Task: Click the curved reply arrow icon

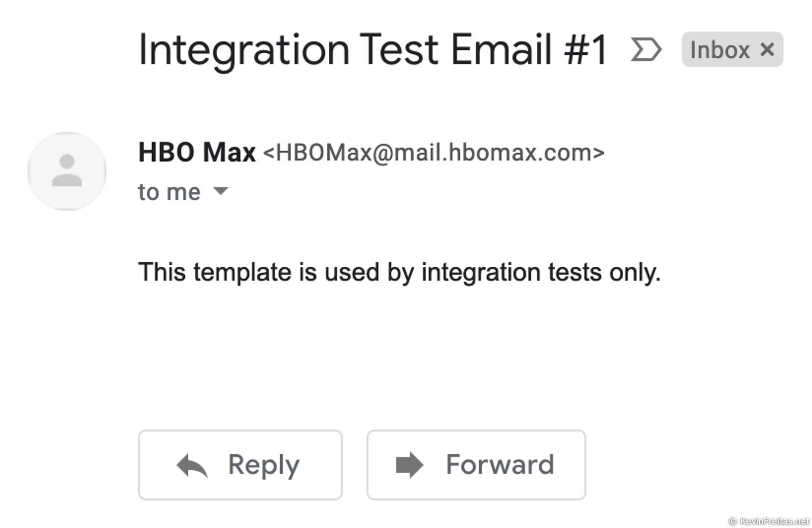Action: tap(192, 465)
